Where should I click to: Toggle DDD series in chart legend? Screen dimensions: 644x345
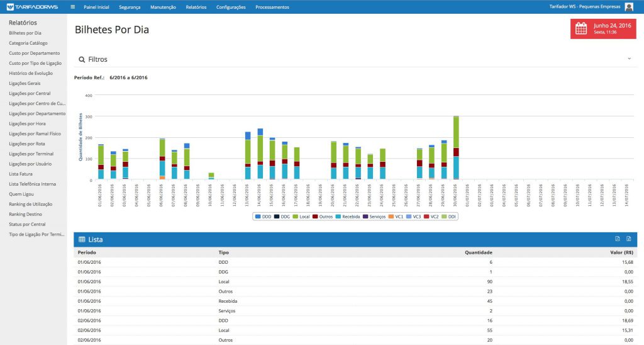click(x=264, y=217)
